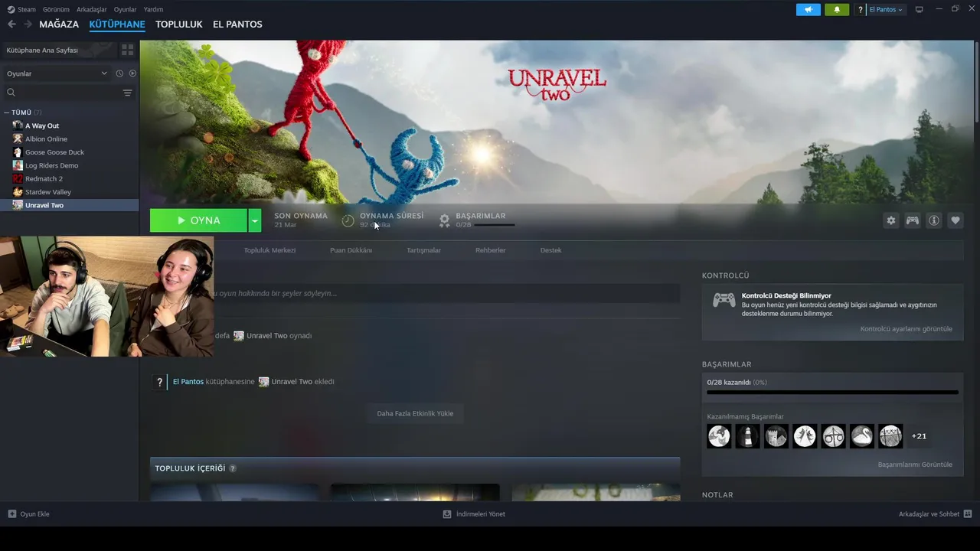The height and width of the screenshot is (551, 980).
Task: Switch to the KÜTÜPHANE tab
Action: (x=117, y=24)
